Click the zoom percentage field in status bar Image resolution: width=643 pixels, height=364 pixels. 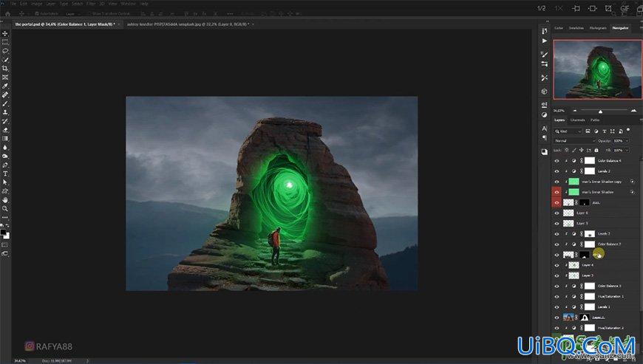[x=20, y=361]
